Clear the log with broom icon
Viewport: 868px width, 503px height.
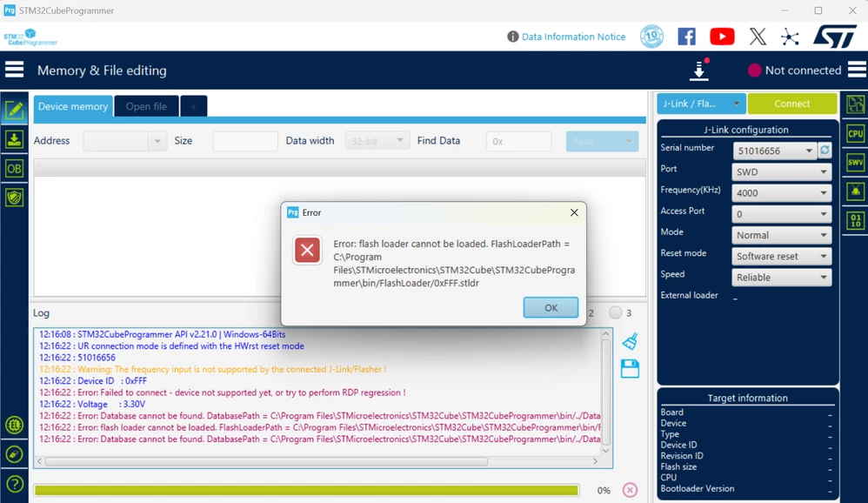point(630,341)
